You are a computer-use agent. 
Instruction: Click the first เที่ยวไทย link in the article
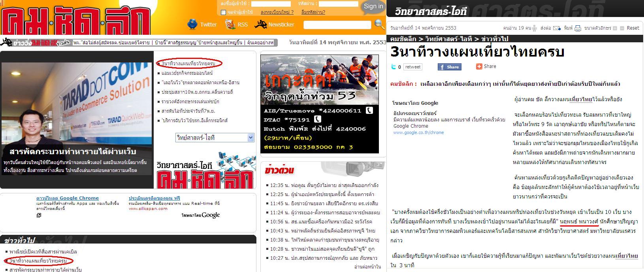pos(582,99)
